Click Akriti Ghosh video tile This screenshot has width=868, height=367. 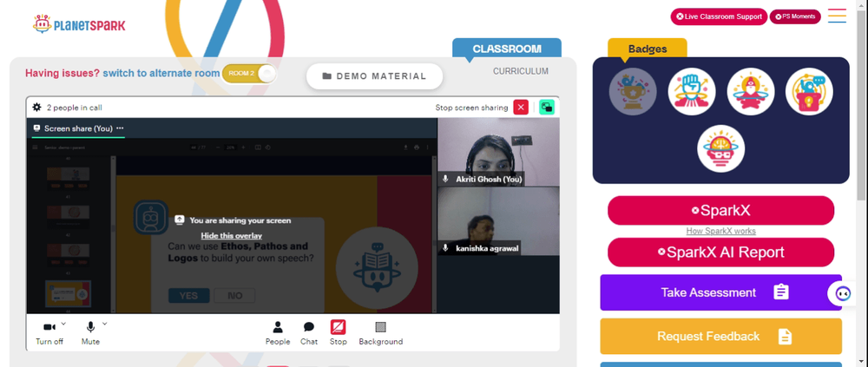click(x=498, y=152)
